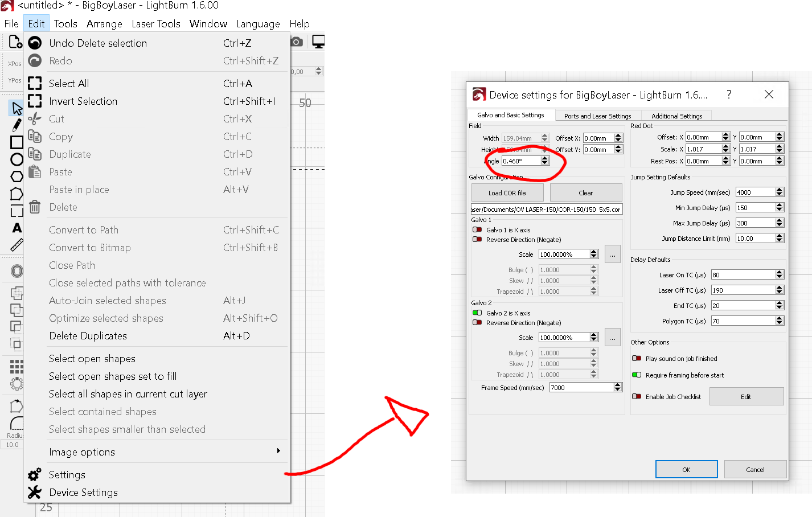The height and width of the screenshot is (517, 812).
Task: Click the Load COR file button
Action: (507, 193)
